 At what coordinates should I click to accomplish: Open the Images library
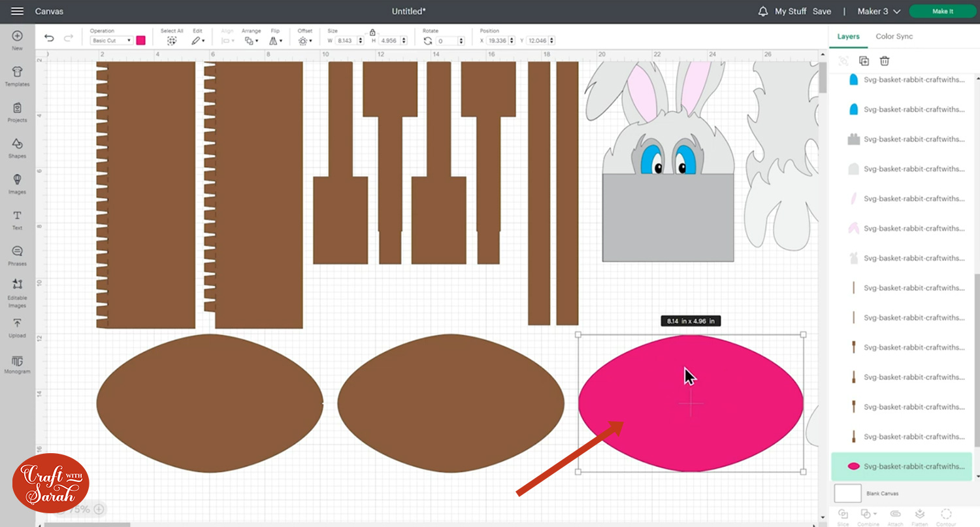pos(17,183)
